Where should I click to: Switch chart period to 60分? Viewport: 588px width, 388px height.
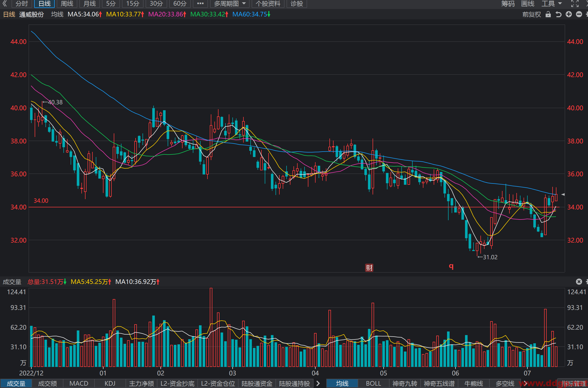tap(180, 4)
